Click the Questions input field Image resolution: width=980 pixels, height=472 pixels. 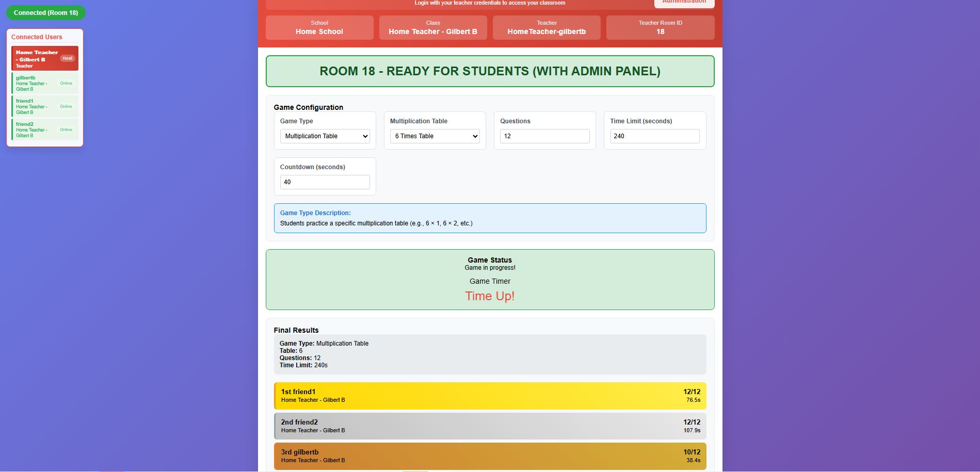point(544,136)
